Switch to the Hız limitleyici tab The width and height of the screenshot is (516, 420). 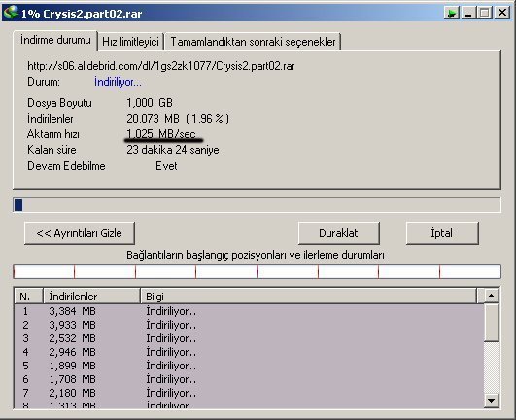point(130,42)
